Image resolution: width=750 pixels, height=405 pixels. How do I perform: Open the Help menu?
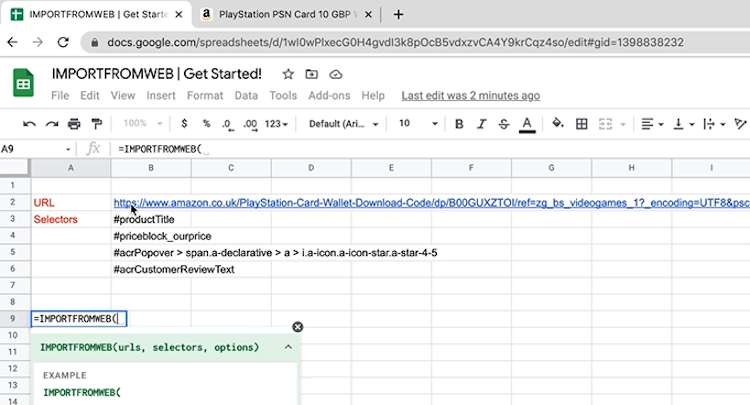tap(373, 96)
